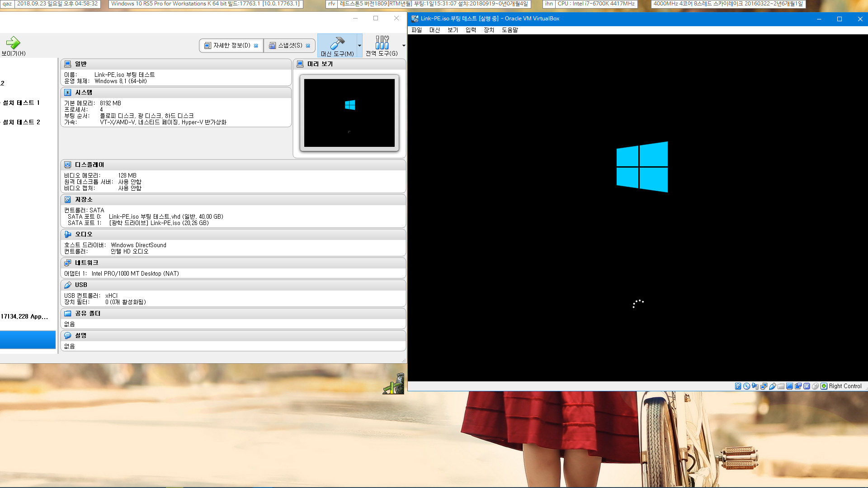Click the USB section icon
Image resolution: width=868 pixels, height=488 pixels.
point(68,285)
